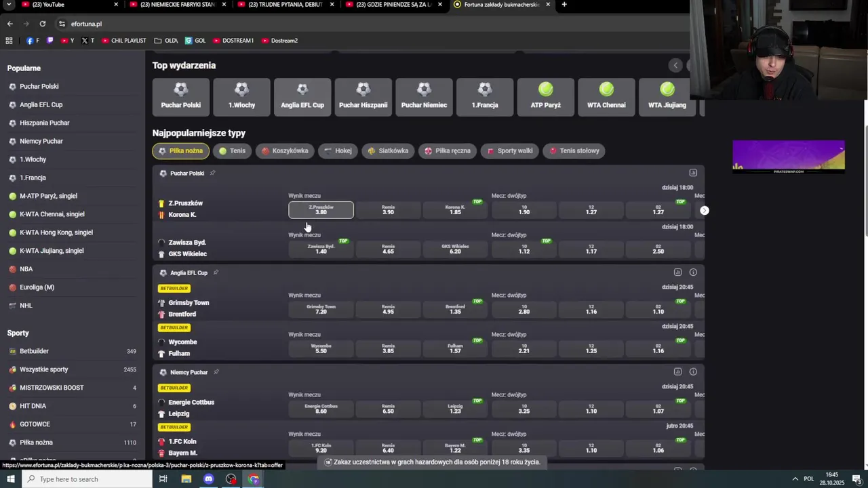Open statistics icon for Puchar Polski section
The height and width of the screenshot is (488, 868).
693,173
